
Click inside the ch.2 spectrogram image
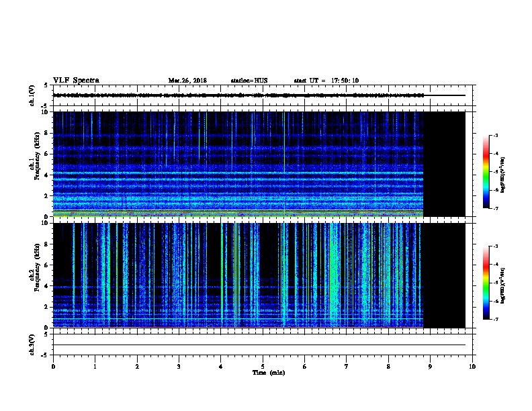(x=238, y=275)
